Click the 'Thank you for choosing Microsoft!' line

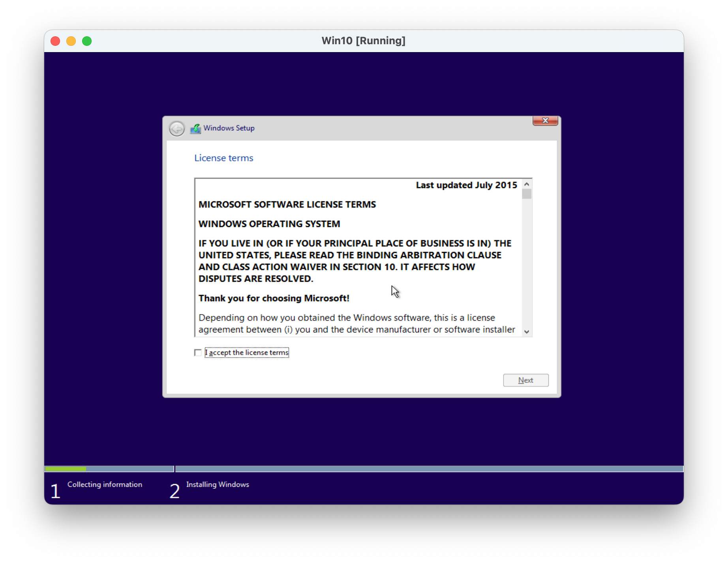point(274,298)
